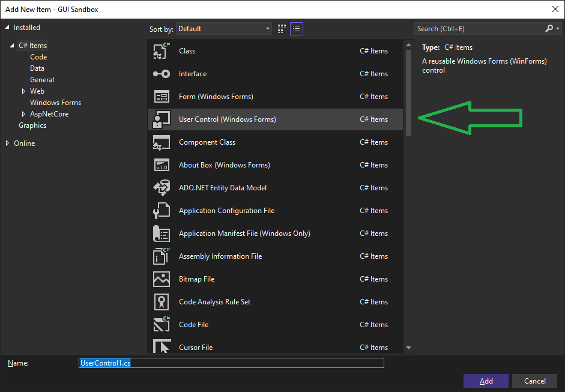Click the search magnifier icon

[x=549, y=28]
